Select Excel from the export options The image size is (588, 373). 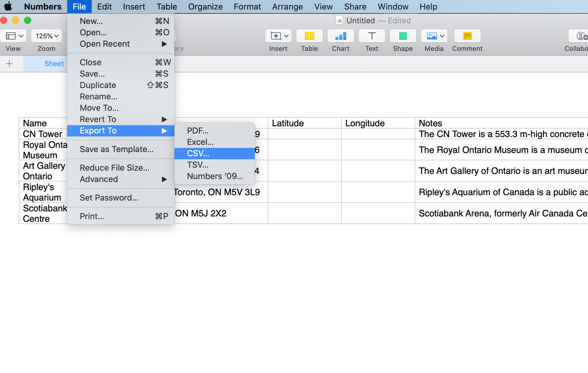(x=200, y=142)
